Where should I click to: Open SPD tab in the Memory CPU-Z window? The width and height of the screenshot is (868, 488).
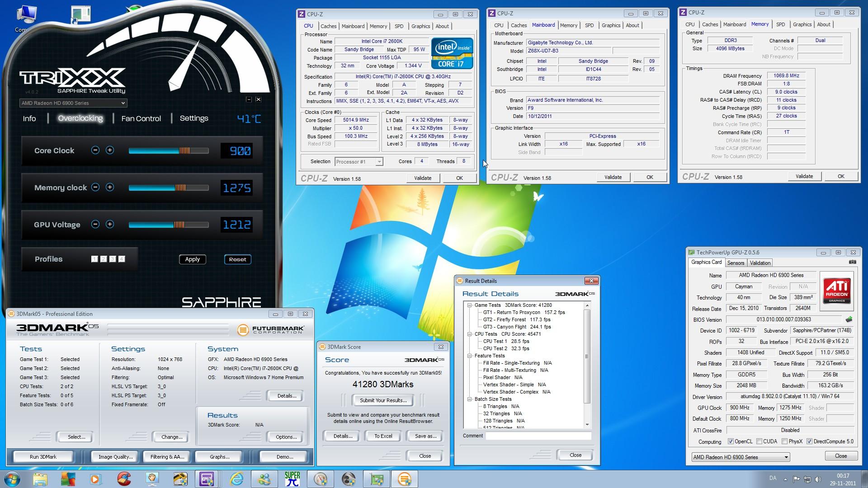tap(780, 24)
